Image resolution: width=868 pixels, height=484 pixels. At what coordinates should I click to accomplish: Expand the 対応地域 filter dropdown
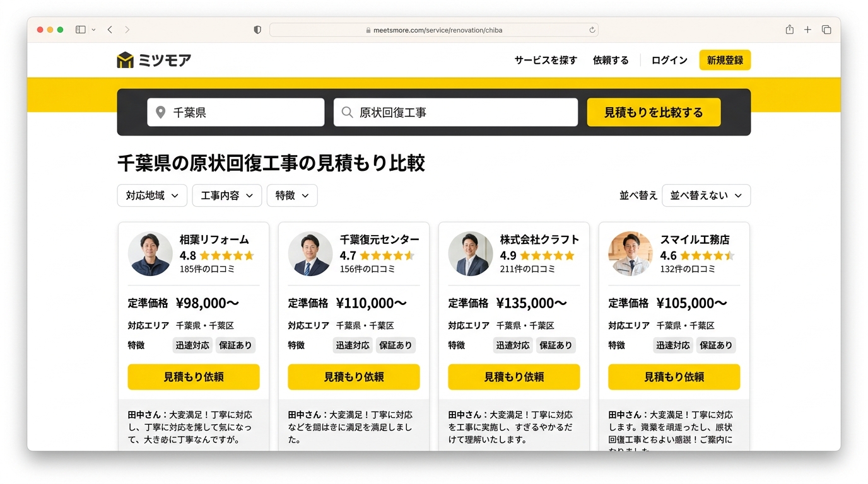point(152,195)
